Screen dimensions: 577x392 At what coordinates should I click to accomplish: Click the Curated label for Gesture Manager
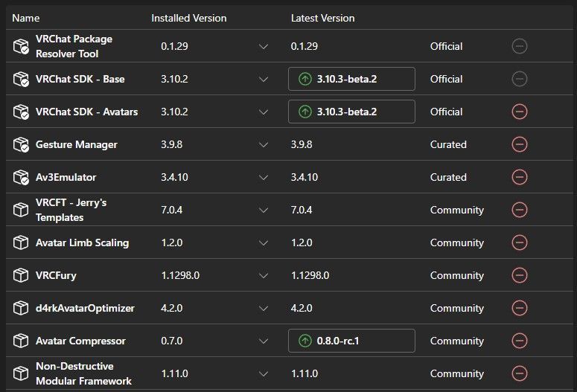point(448,144)
